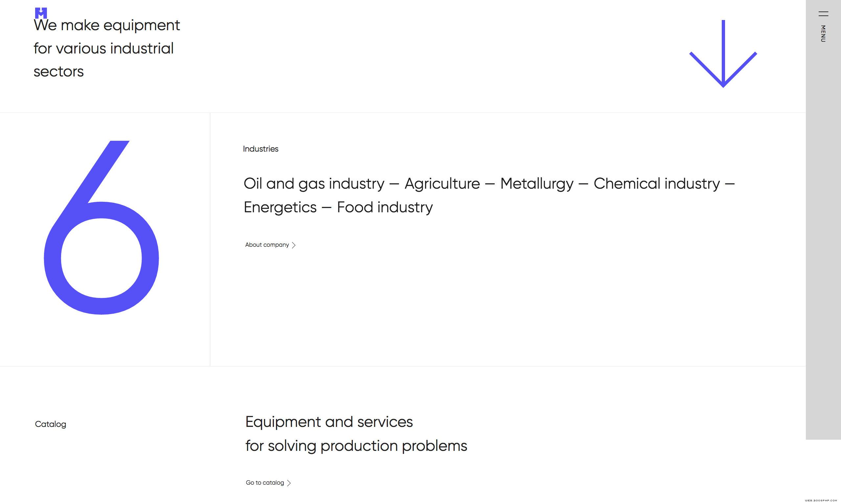Click the Industries section label

click(x=261, y=149)
